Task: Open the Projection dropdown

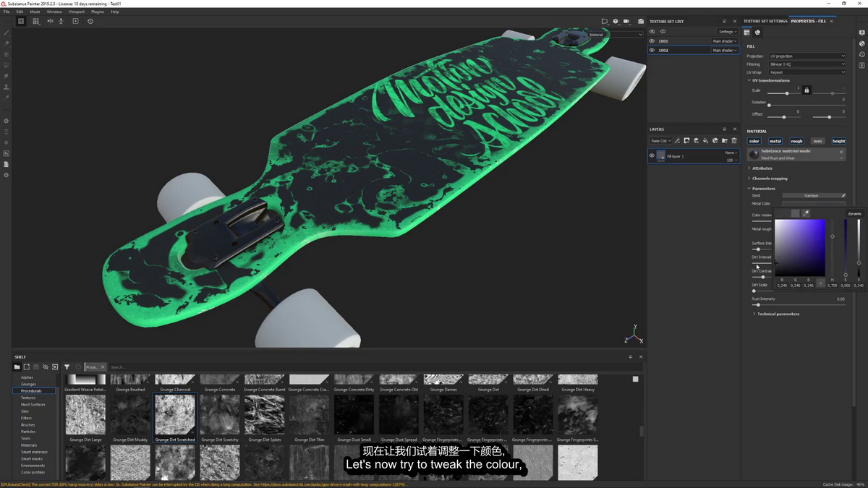Action: point(807,56)
